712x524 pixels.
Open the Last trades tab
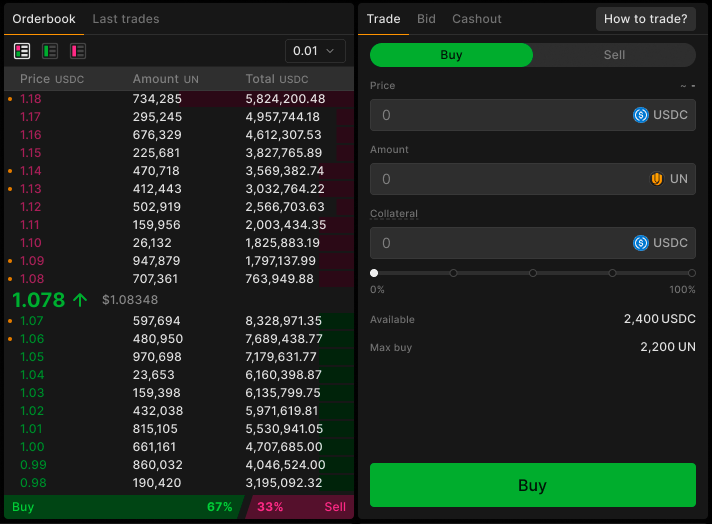(x=125, y=19)
